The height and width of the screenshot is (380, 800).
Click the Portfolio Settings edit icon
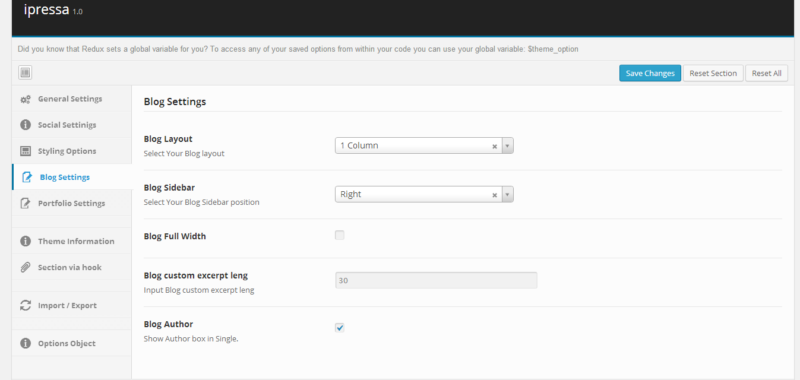point(26,204)
